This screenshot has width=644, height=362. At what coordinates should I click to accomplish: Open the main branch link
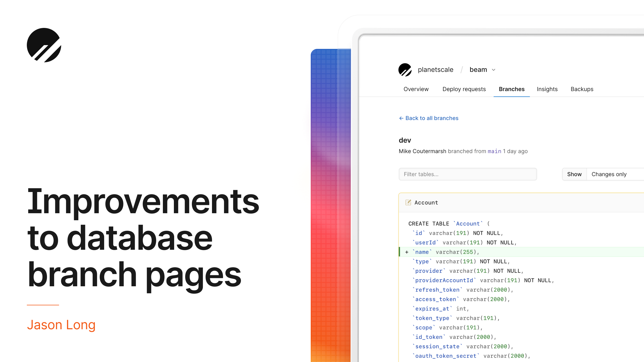495,151
